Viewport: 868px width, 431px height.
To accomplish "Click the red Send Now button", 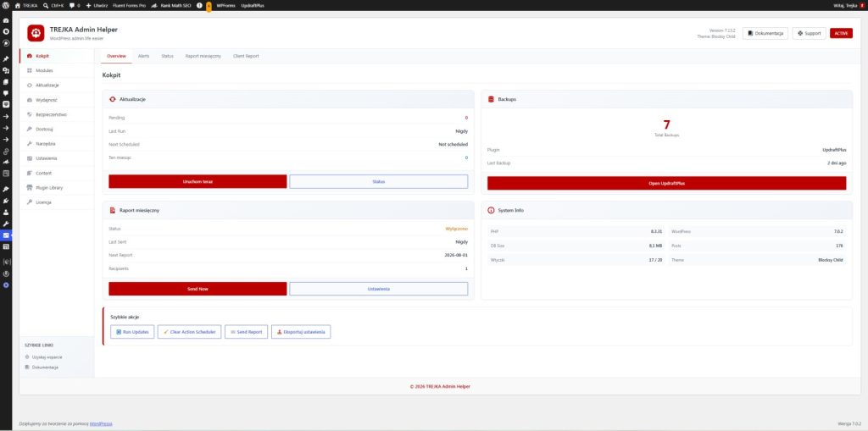I will click(198, 289).
